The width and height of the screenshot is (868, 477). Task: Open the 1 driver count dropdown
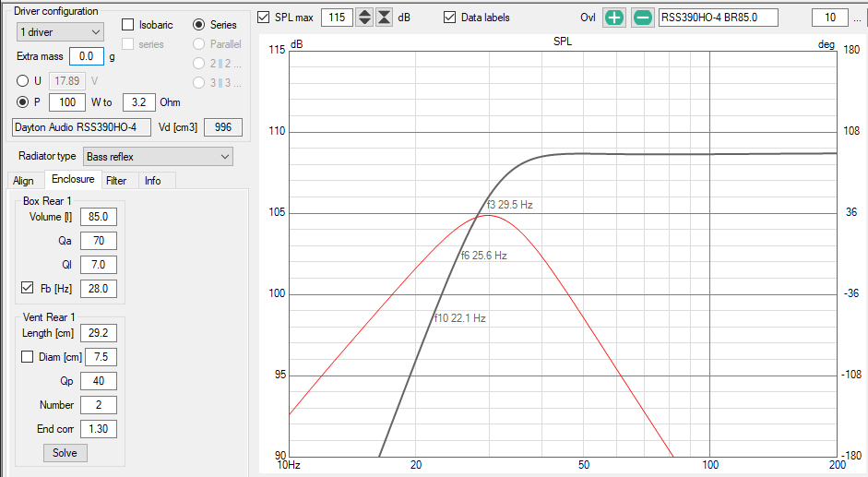(60, 32)
